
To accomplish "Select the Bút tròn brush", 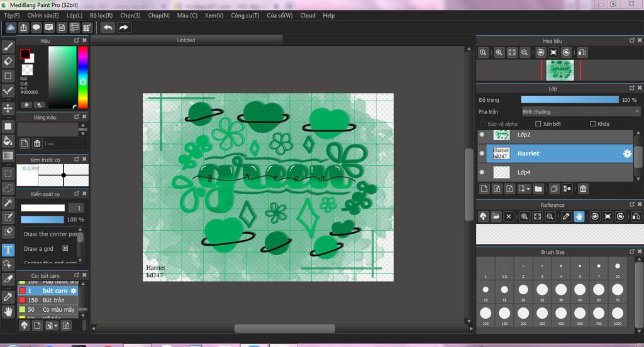I will click(x=47, y=300).
